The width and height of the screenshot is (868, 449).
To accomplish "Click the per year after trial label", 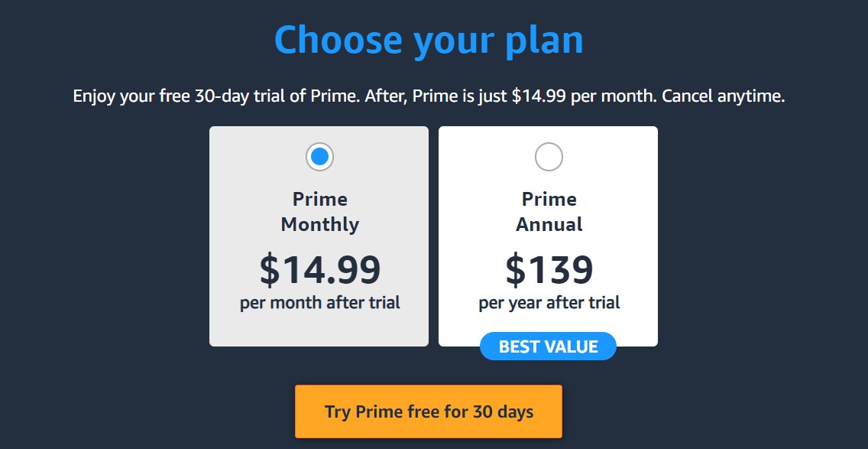I will (548, 302).
